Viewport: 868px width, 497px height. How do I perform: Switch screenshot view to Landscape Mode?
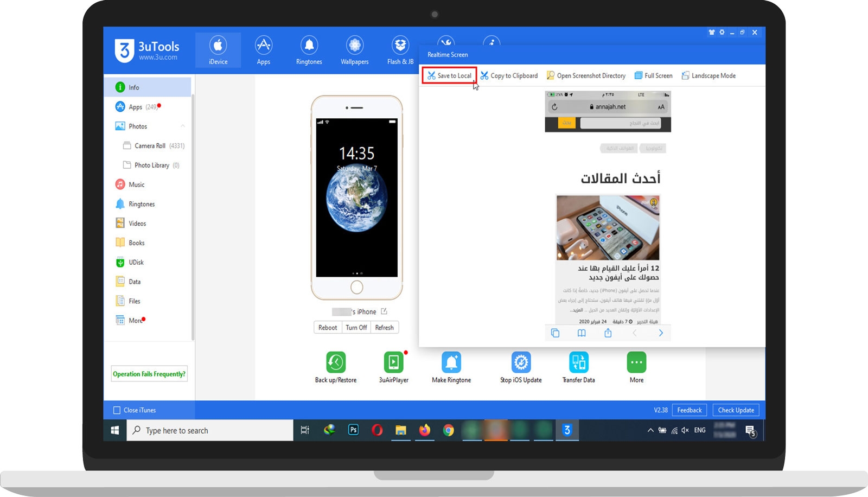(708, 75)
